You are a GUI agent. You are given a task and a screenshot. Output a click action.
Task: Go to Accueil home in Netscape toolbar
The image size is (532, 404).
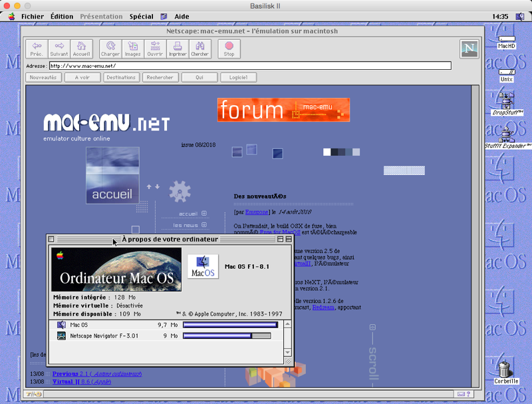(x=81, y=49)
